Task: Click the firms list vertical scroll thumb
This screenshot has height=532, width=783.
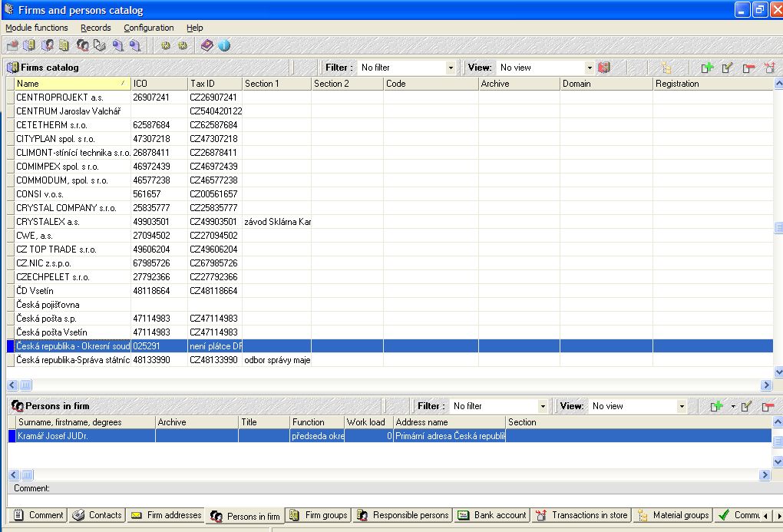Action: pos(778,228)
